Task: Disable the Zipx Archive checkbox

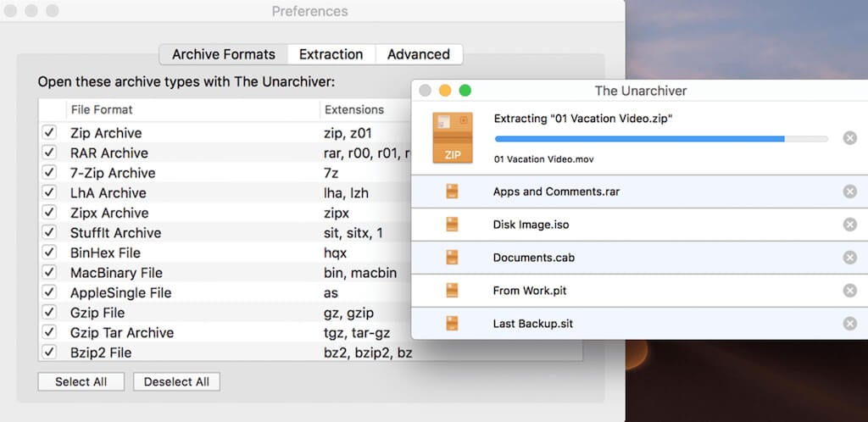Action: pyautogui.click(x=49, y=212)
